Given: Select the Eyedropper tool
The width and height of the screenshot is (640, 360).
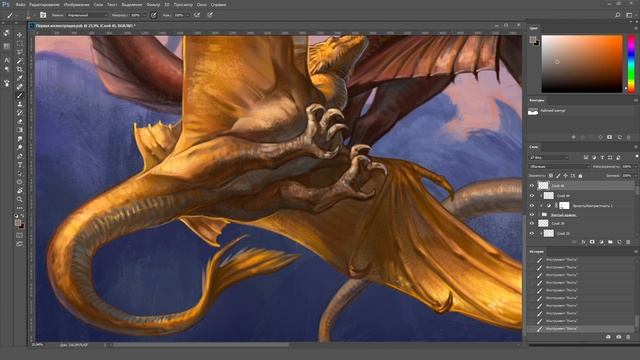Looking at the screenshot, I should click(x=20, y=78).
